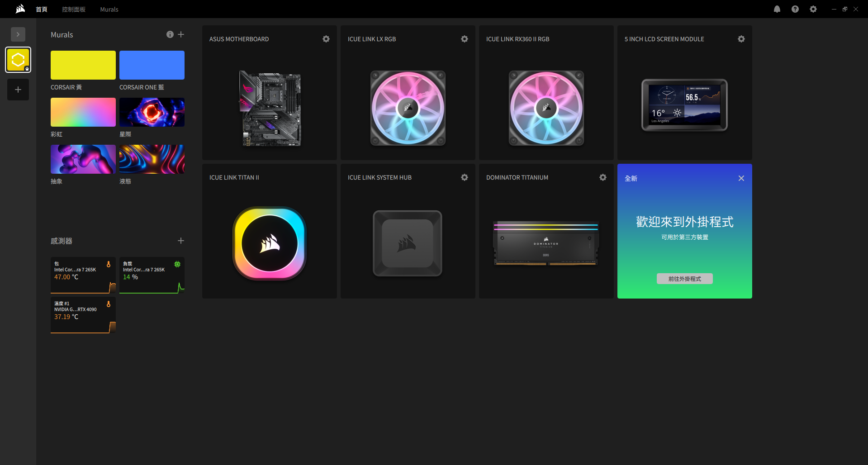Open the Dominator Titanium memory image

click(546, 243)
